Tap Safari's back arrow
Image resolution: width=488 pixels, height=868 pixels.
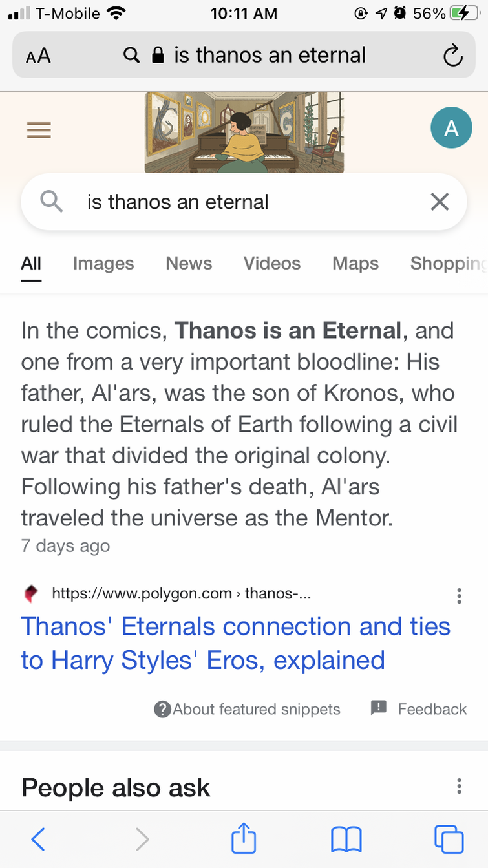point(38,839)
